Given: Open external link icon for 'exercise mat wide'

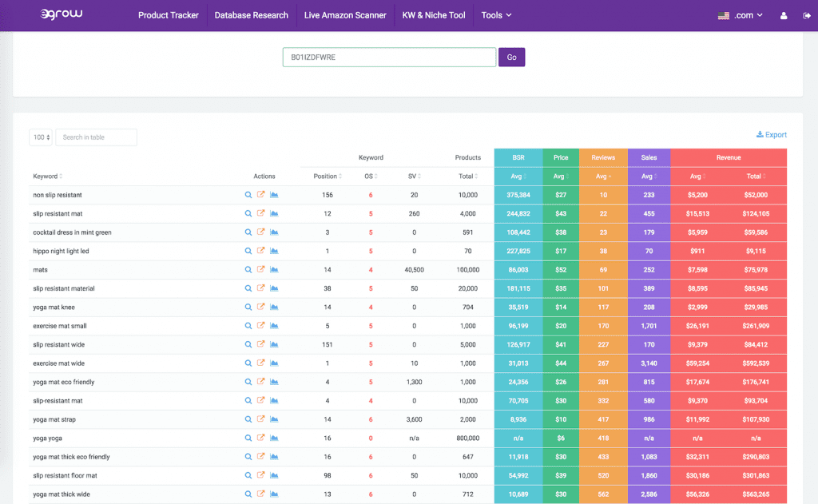Looking at the screenshot, I should 261,363.
